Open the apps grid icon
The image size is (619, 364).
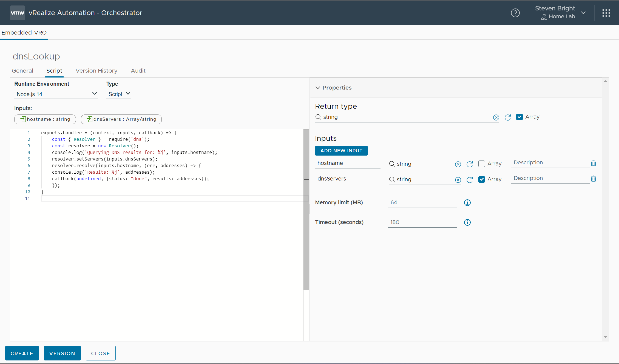coord(606,13)
